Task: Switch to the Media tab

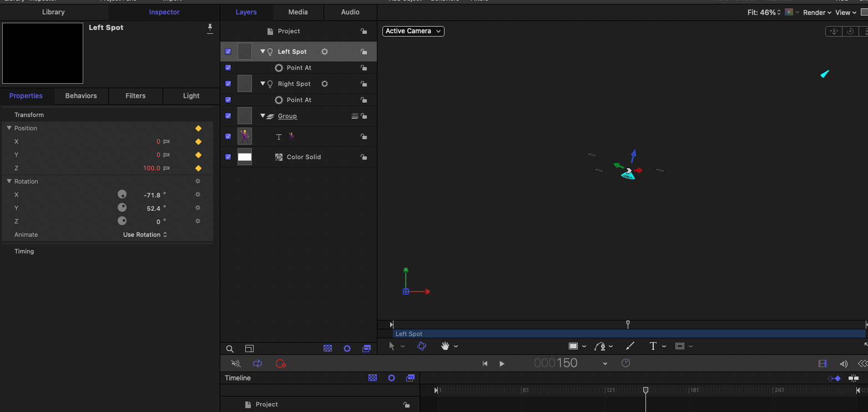Action: (298, 12)
